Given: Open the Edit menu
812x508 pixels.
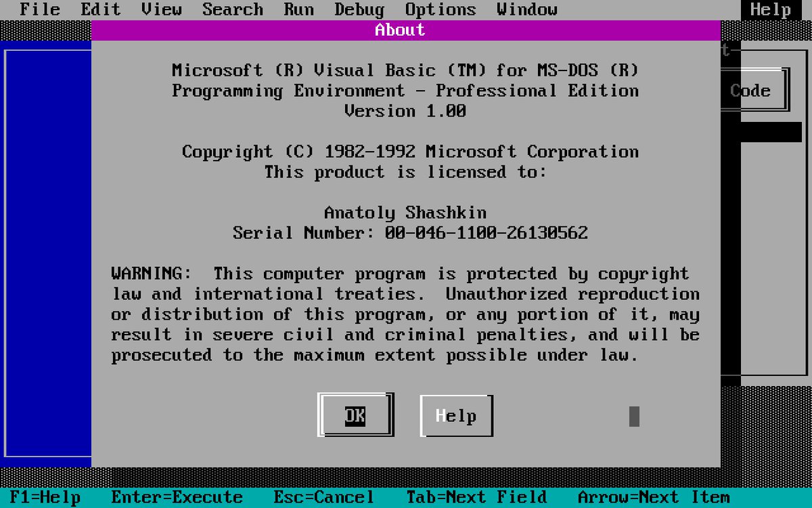Looking at the screenshot, I should click(101, 9).
